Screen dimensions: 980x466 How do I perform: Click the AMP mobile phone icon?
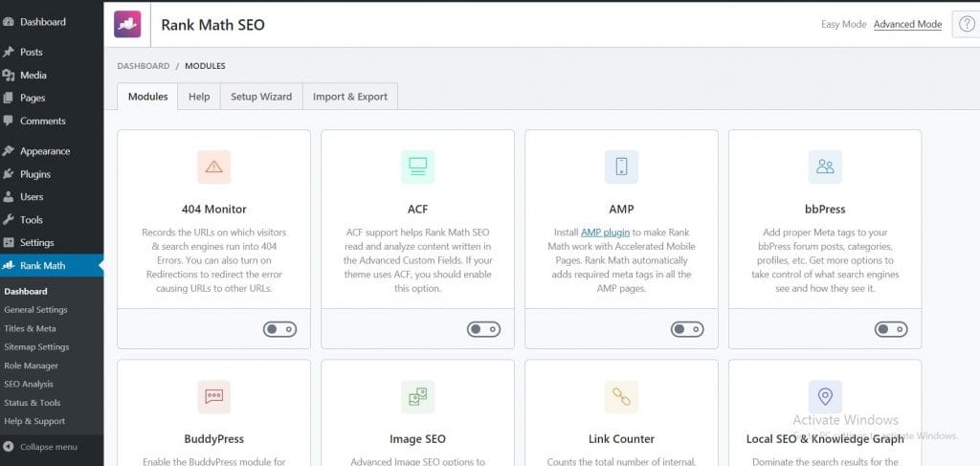[621, 166]
